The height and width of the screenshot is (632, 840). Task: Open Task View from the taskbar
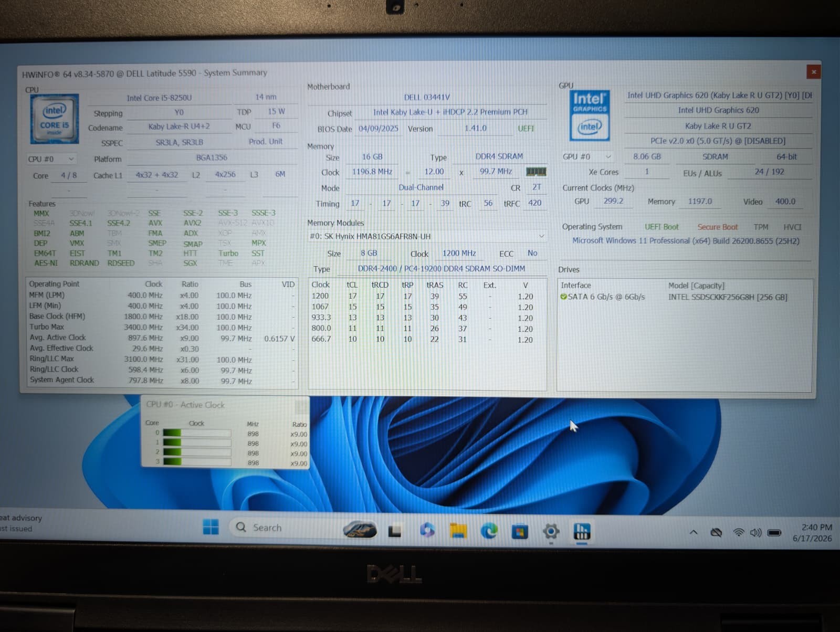[395, 531]
